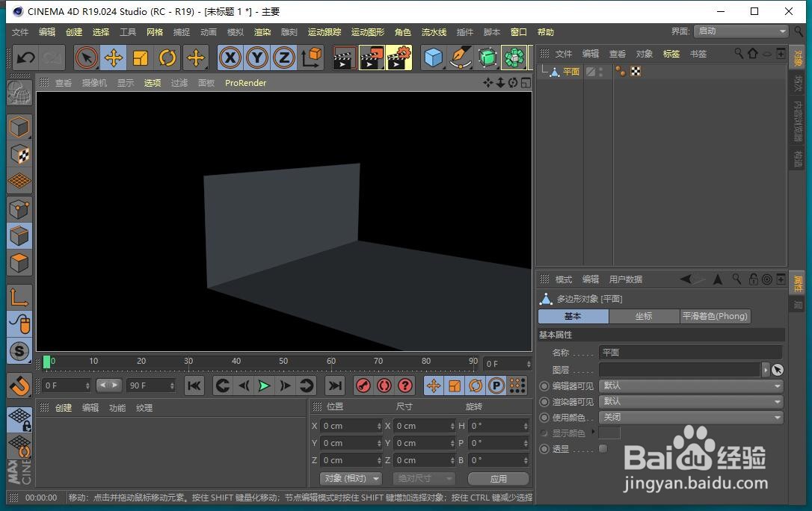Click the coordinate system cube icon
Image resolution: width=812 pixels, height=511 pixels.
[x=311, y=58]
